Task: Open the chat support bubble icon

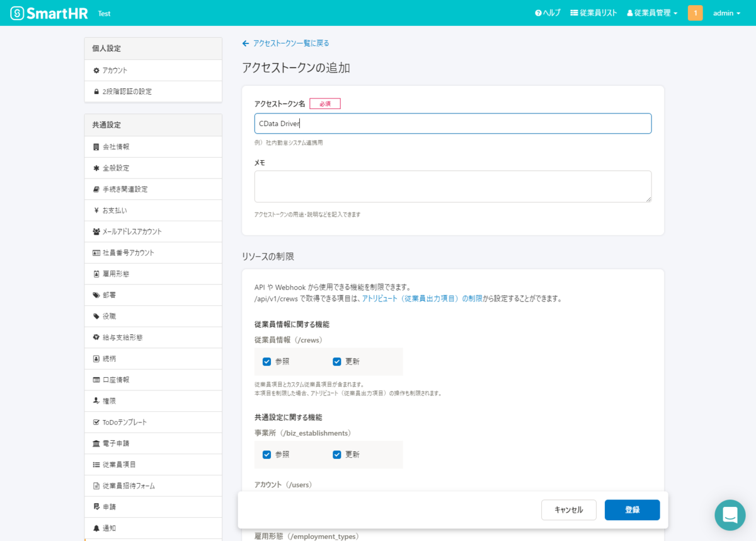Action: click(730, 515)
